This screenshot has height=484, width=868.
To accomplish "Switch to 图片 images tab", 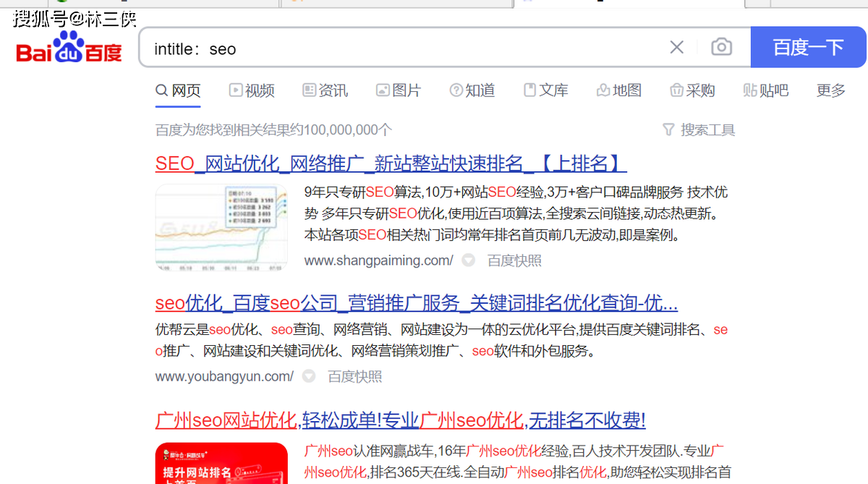I will point(398,90).
